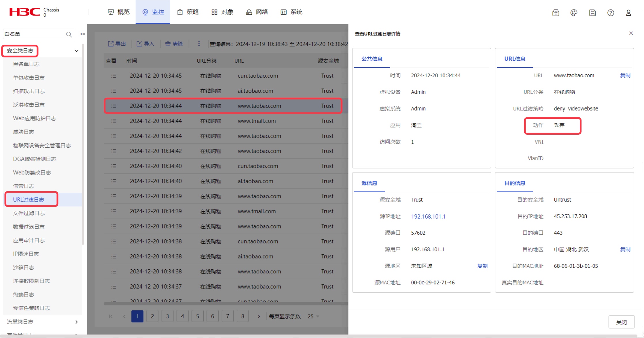This screenshot has height=338, width=644.
Task: Click the 导入 import button
Action: [145, 44]
